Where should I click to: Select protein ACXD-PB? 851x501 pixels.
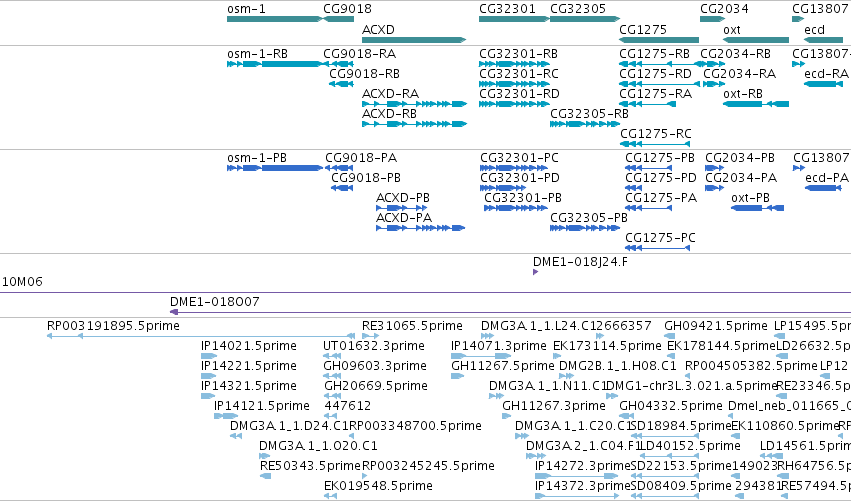[x=402, y=208]
